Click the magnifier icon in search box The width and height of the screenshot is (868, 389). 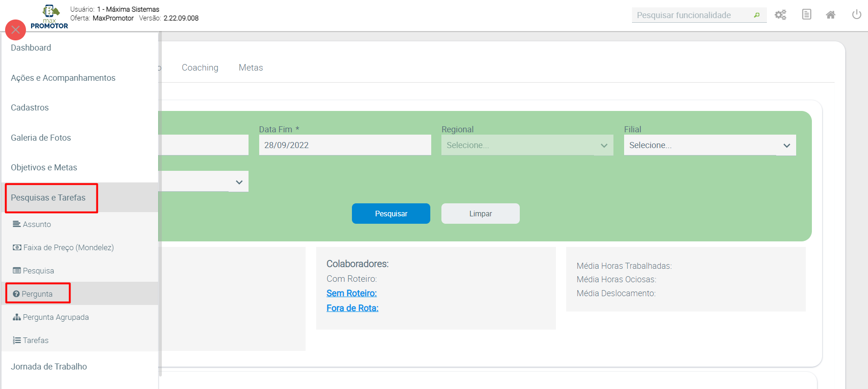(x=757, y=15)
